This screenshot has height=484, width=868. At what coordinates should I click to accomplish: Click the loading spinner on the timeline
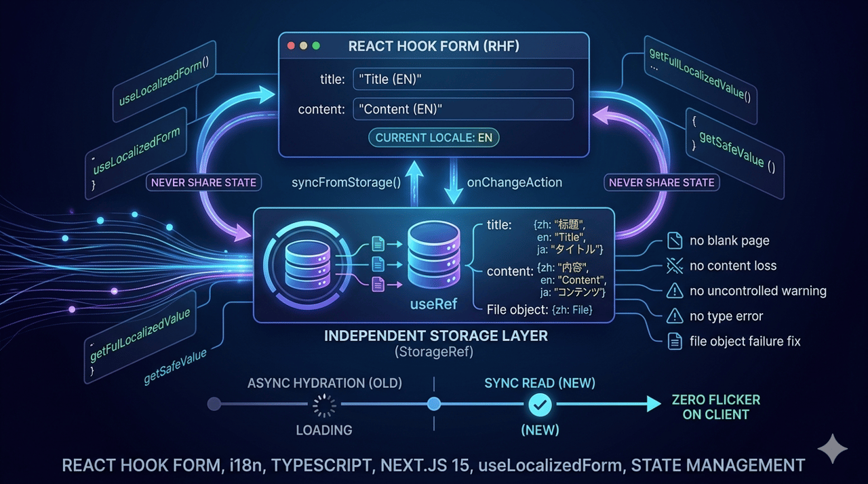pos(324,405)
